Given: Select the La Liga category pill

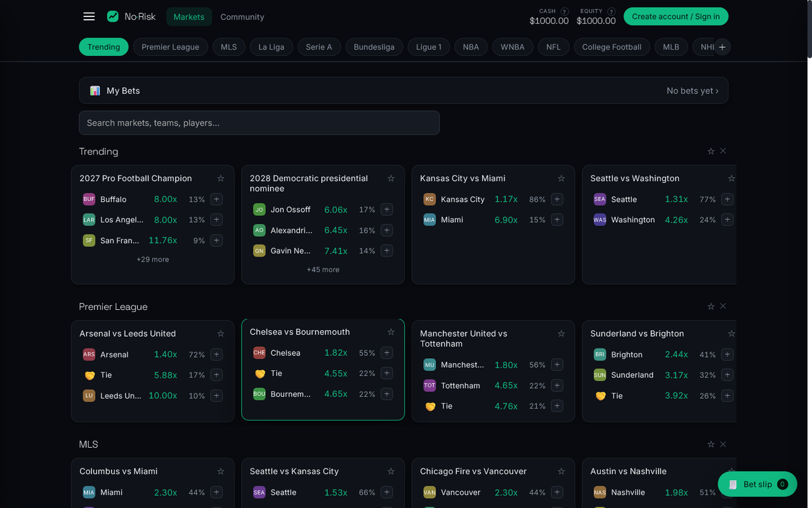Looking at the screenshot, I should click(x=272, y=47).
